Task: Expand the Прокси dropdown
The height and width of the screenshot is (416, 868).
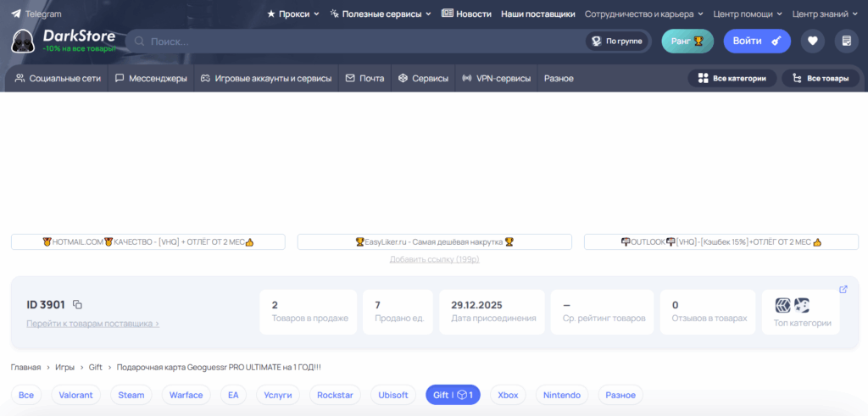Action: pyautogui.click(x=292, y=14)
